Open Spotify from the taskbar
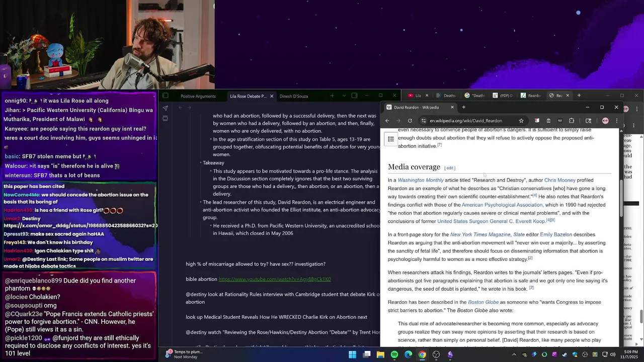The width and height of the screenshot is (644, 362). point(394,354)
